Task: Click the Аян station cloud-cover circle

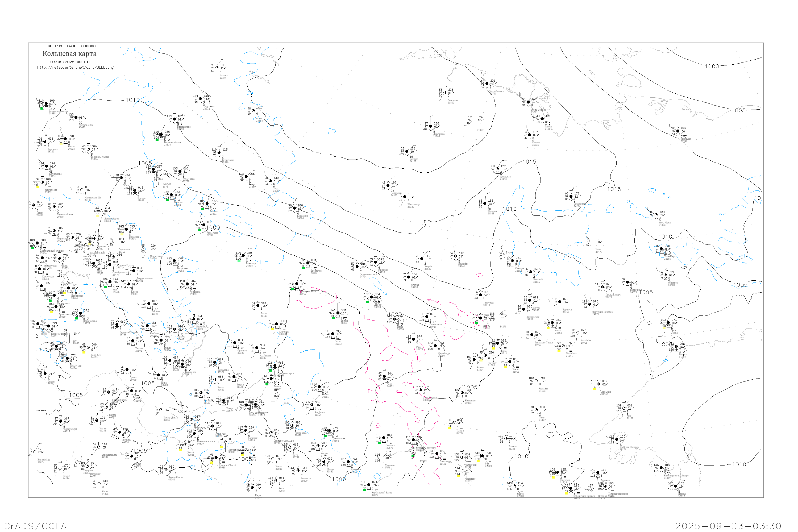Action: point(624,409)
